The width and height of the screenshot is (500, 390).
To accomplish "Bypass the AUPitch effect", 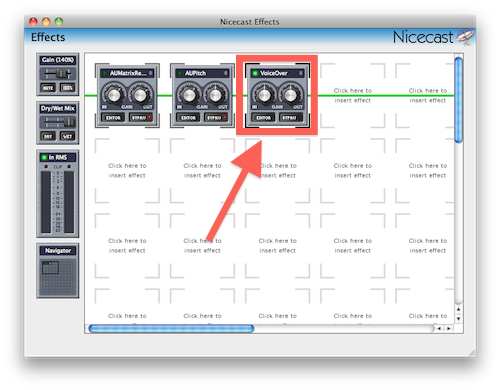I will tap(216, 118).
